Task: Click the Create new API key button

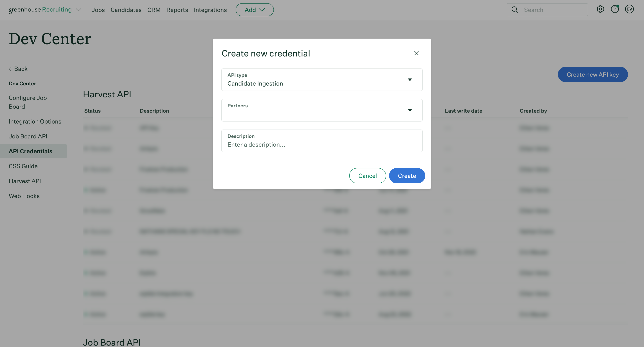Action: (x=593, y=74)
